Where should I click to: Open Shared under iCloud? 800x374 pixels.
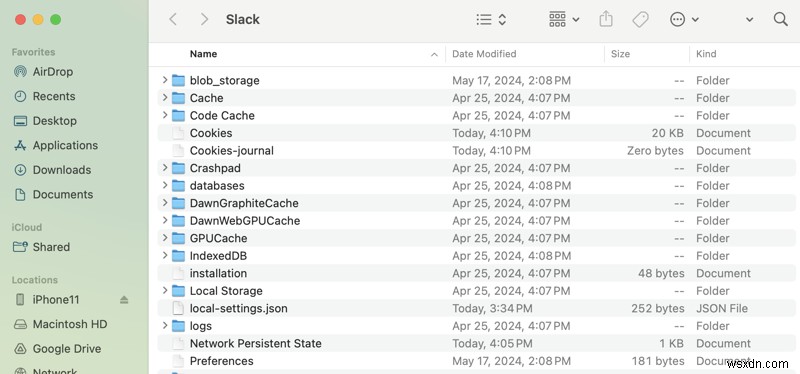point(41,247)
